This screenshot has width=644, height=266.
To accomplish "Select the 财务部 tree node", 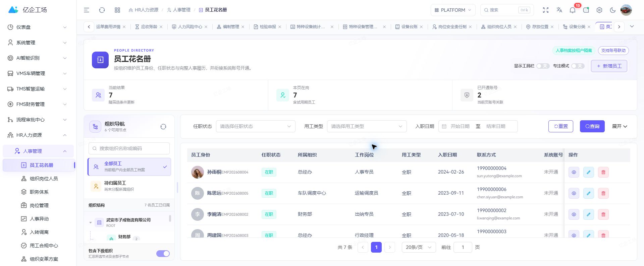I will tap(124, 237).
